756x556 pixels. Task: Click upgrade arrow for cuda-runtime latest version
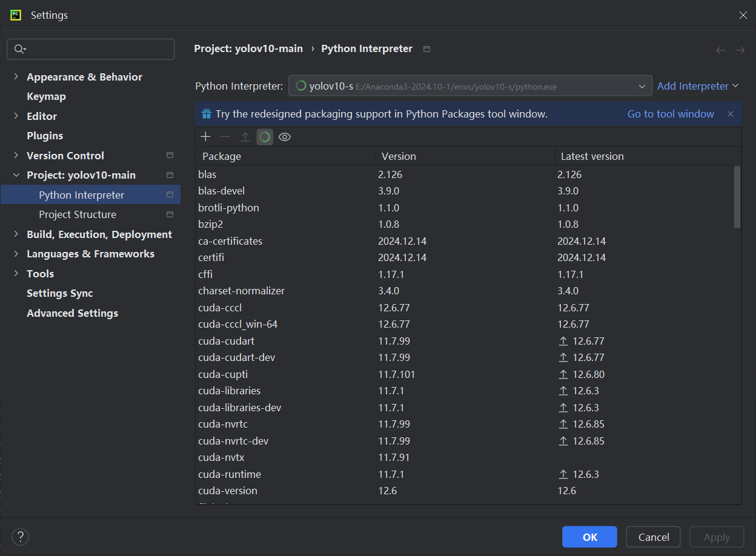point(563,474)
